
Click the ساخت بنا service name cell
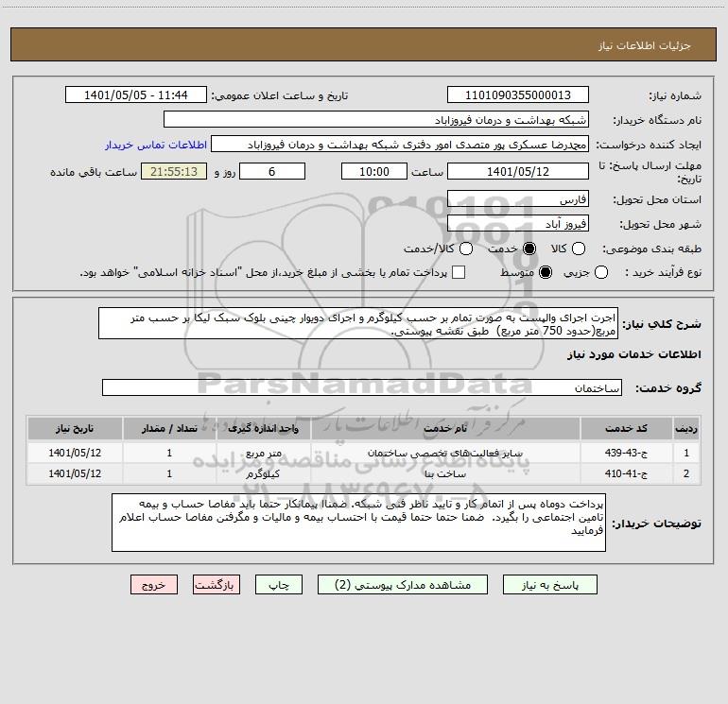[445, 473]
